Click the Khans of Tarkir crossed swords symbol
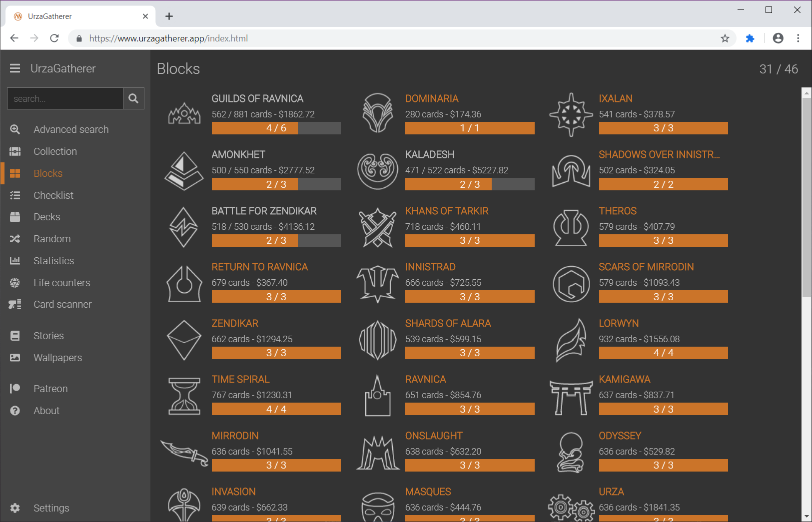The image size is (812, 522). (x=378, y=227)
